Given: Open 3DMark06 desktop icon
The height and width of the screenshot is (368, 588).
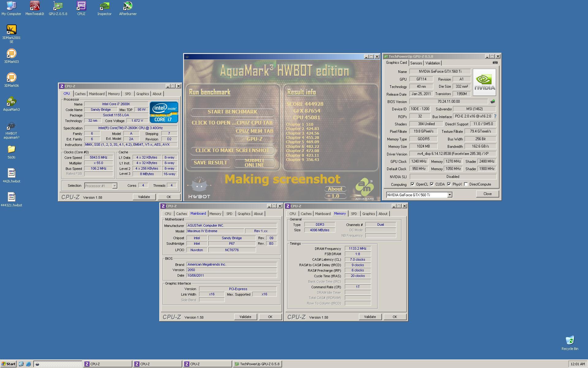Looking at the screenshot, I should point(11,80).
